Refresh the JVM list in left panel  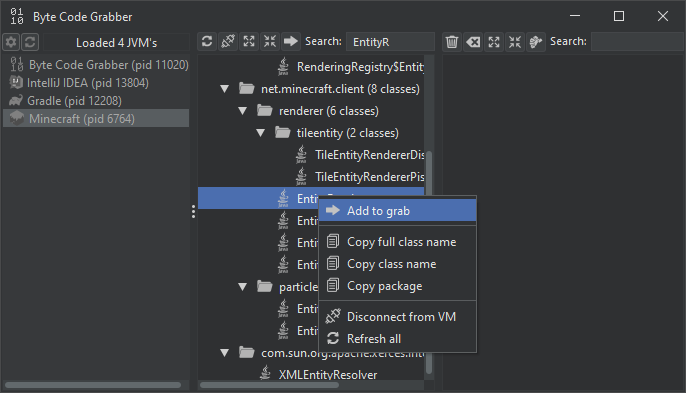30,42
